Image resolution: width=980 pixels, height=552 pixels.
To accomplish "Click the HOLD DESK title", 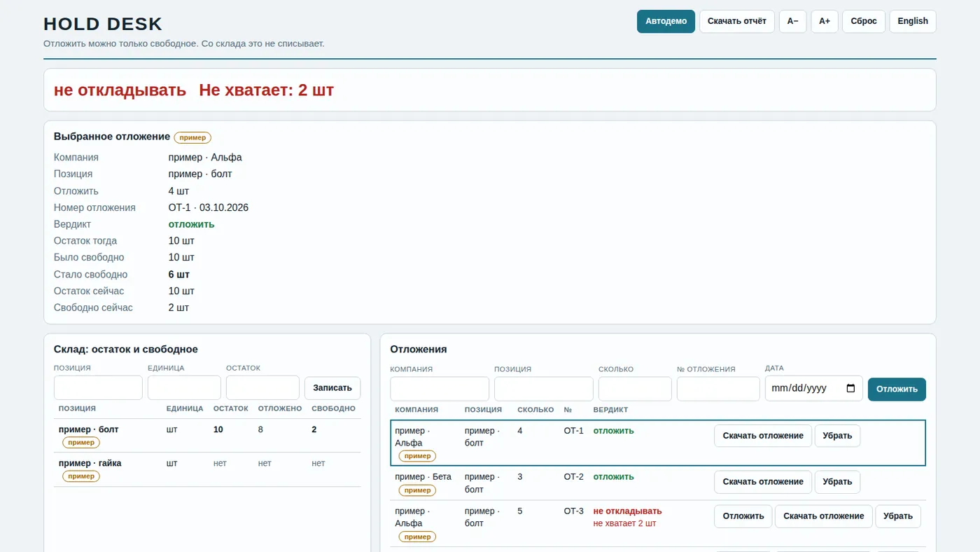I will (103, 24).
